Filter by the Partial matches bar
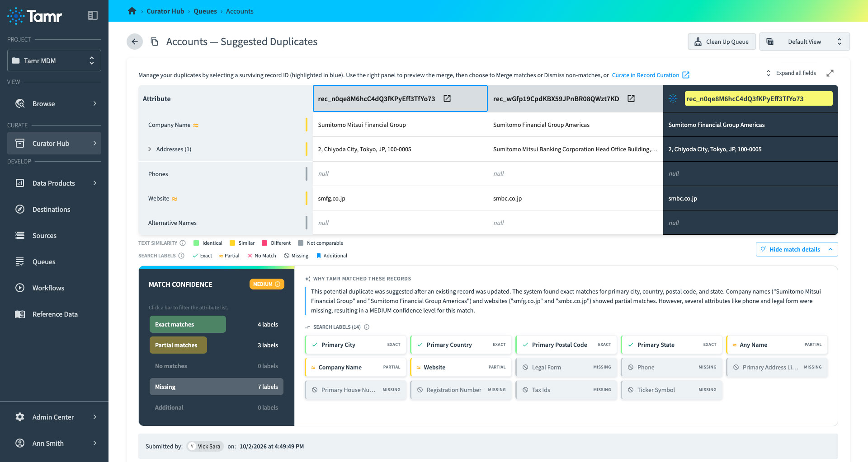868x462 pixels. pos(178,345)
